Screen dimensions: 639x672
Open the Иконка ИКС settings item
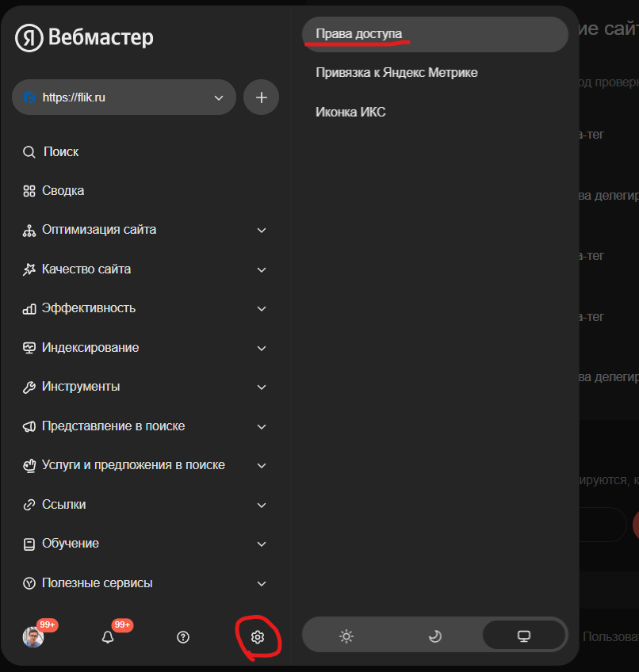click(x=350, y=113)
